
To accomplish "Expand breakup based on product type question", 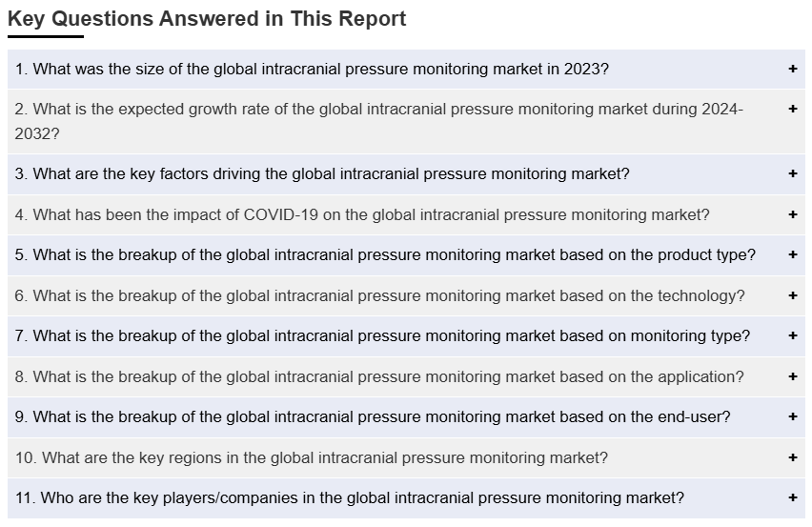I will 385,254.
